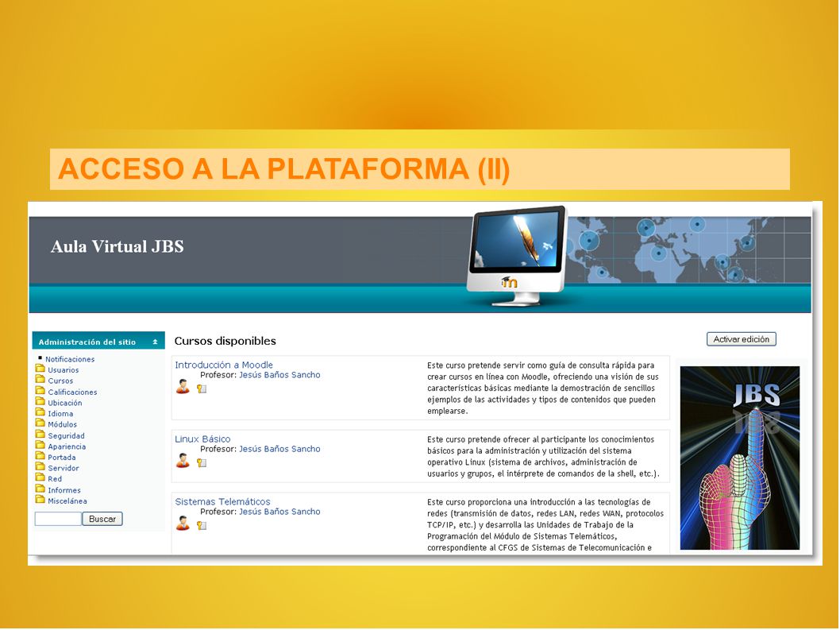
Task: Click the JBS pointing hand image
Action: (739, 458)
